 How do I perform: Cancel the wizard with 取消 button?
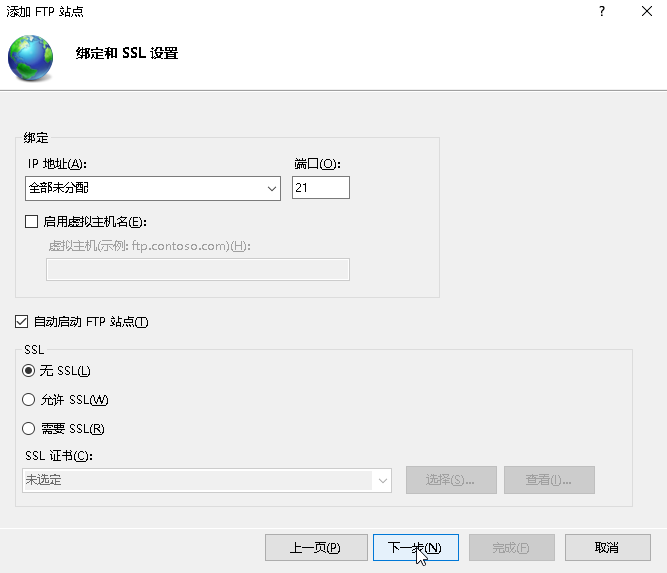click(x=607, y=547)
